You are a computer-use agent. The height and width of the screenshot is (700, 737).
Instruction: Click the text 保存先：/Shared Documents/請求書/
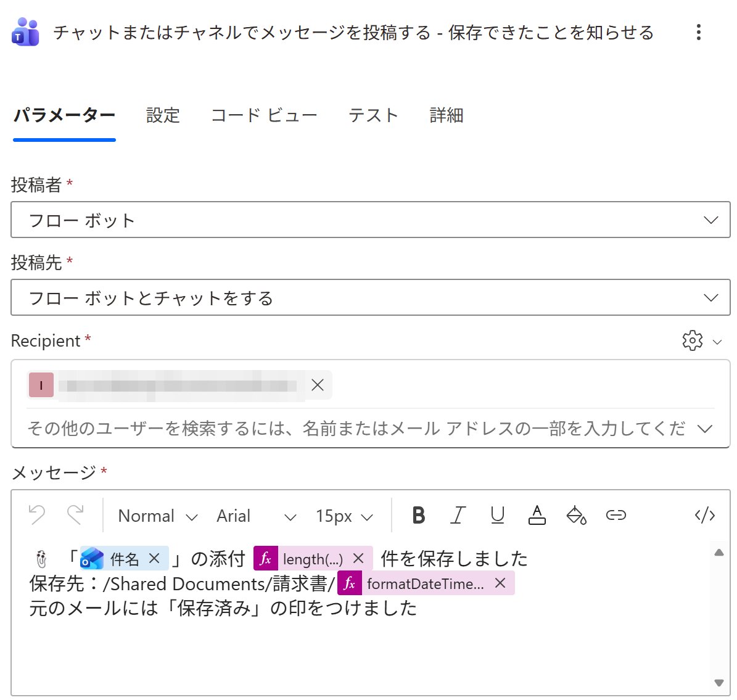coord(183,583)
